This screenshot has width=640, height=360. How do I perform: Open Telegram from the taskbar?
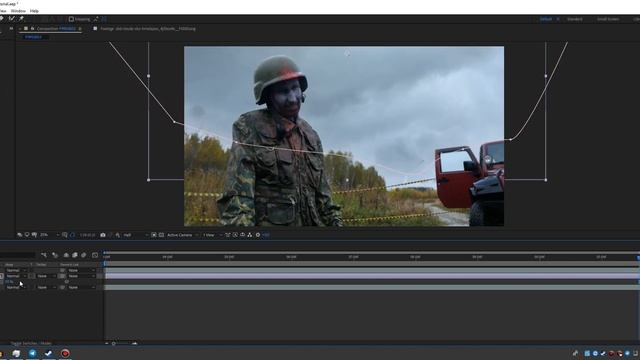coord(33,353)
